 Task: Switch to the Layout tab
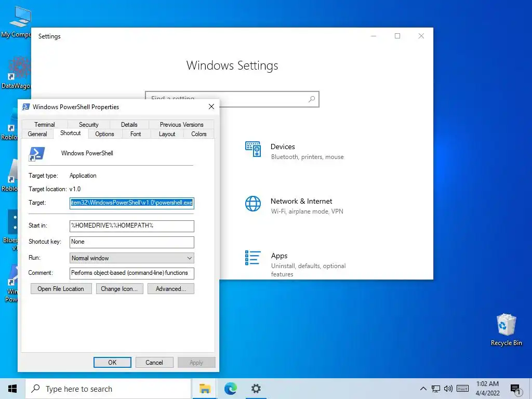[x=167, y=134]
